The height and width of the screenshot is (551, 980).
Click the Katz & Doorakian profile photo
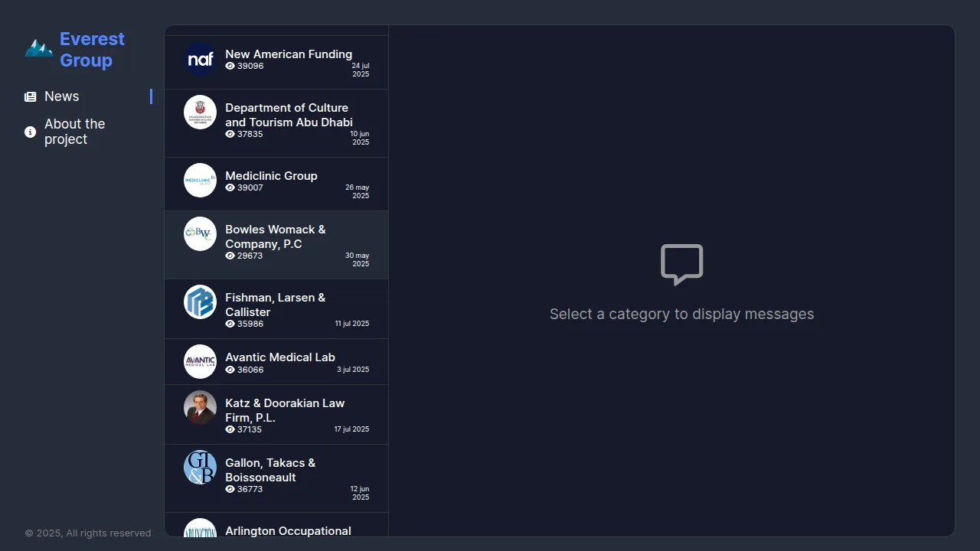click(200, 408)
